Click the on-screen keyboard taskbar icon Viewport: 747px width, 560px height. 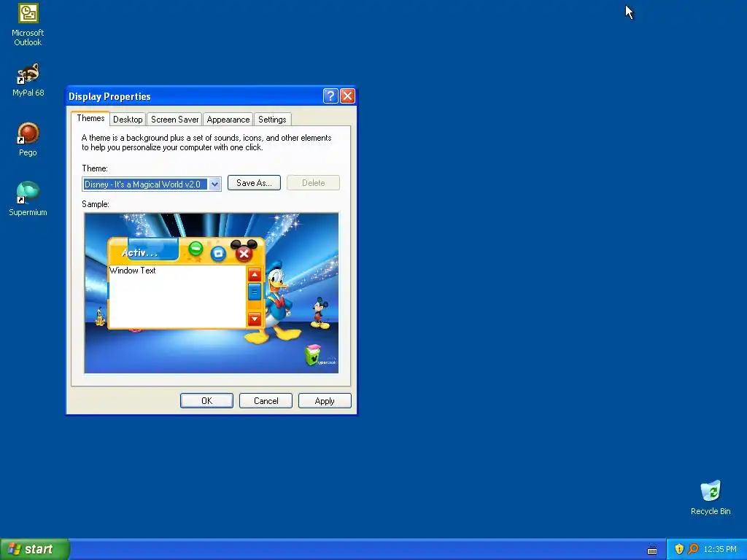pyautogui.click(x=652, y=550)
